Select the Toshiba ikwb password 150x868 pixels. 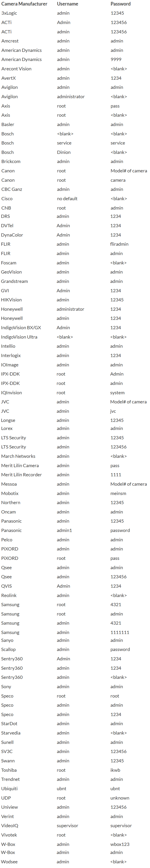coord(115,770)
